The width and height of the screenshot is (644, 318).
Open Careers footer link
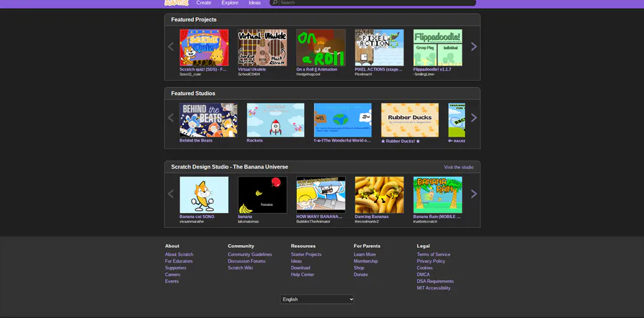click(172, 274)
